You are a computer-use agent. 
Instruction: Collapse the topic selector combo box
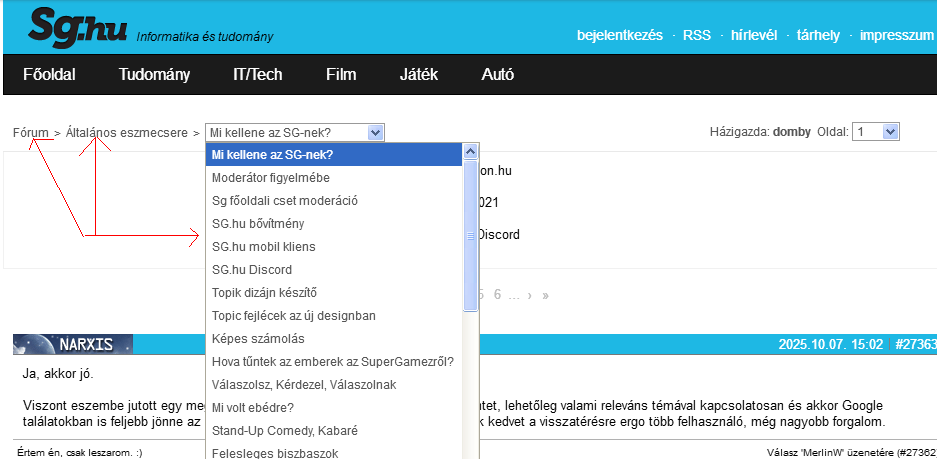tap(375, 132)
